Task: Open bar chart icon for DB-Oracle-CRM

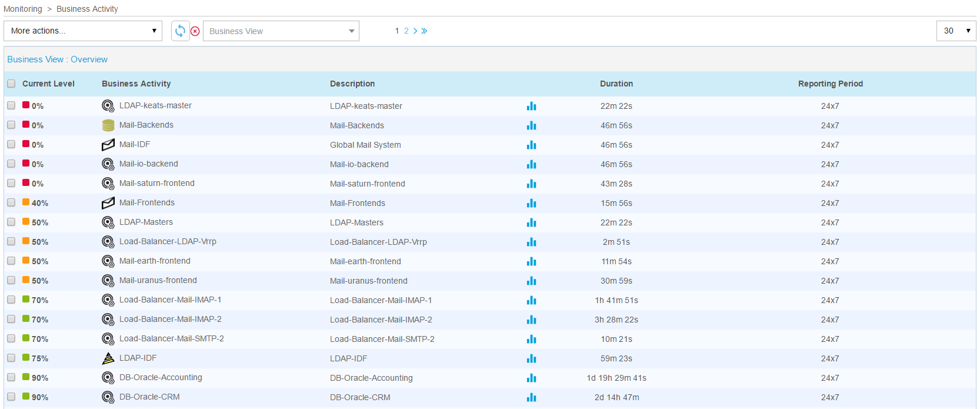Action: tap(532, 397)
